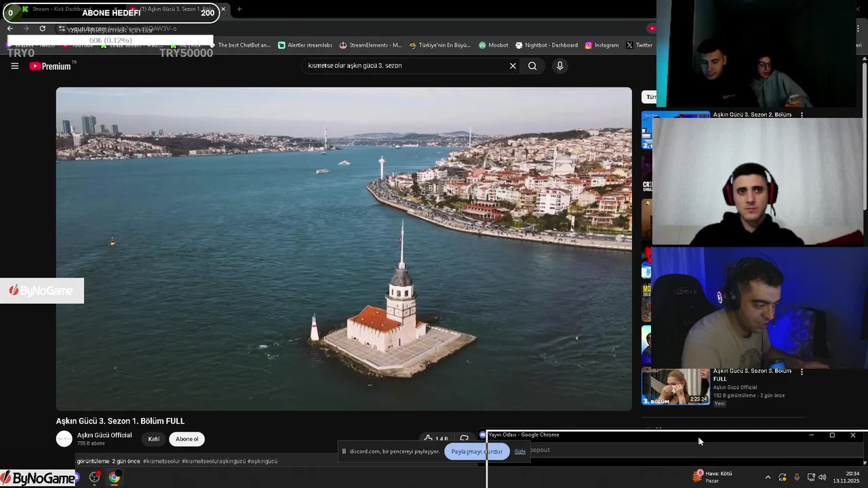The width and height of the screenshot is (868, 488).
Task: Go to YouTube Premium home logo
Action: pos(52,66)
